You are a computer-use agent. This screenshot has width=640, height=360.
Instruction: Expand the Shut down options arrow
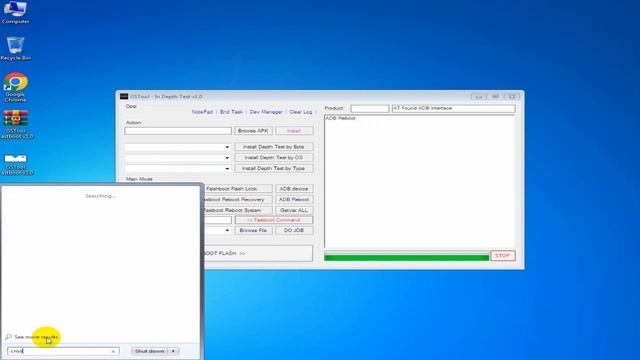[x=173, y=351]
